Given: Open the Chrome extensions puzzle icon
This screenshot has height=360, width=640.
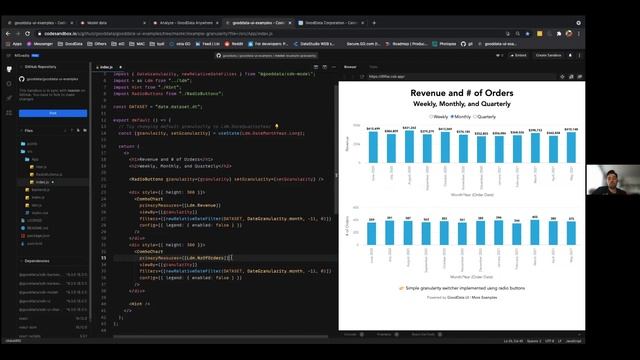Looking at the screenshot, I should click(559, 34).
